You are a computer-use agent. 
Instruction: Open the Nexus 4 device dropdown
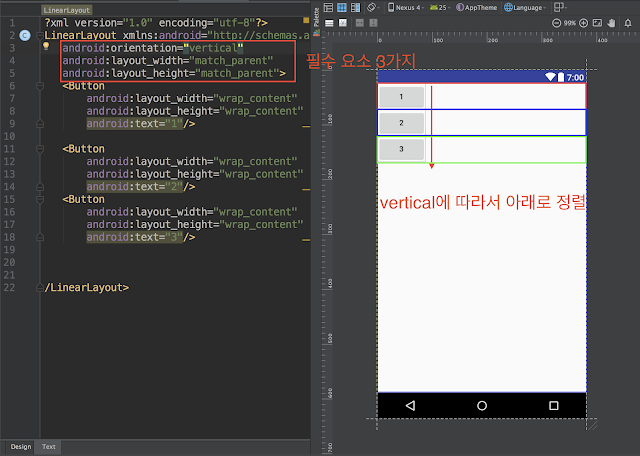click(x=406, y=7)
